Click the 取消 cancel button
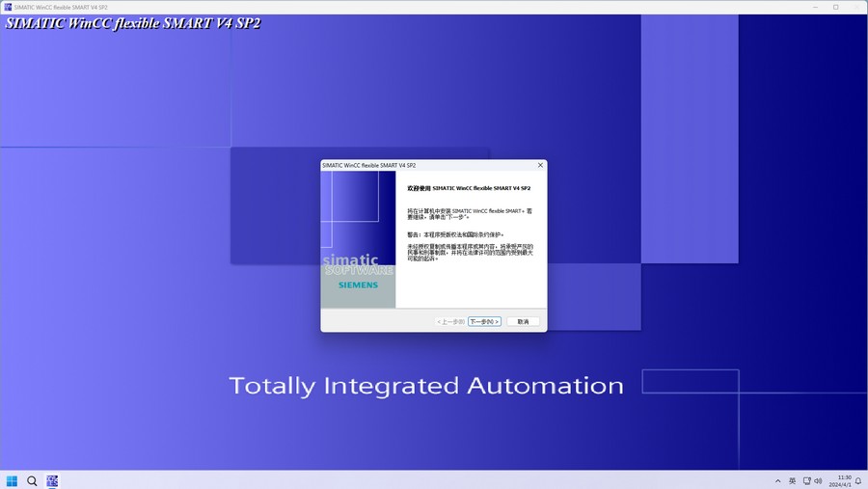This screenshot has width=868, height=489. 523,322
